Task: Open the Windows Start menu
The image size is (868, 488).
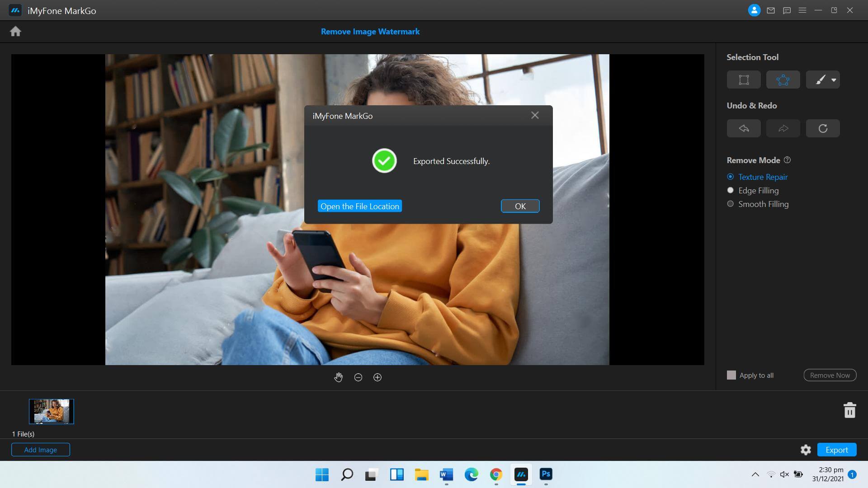Action: pos(322,474)
